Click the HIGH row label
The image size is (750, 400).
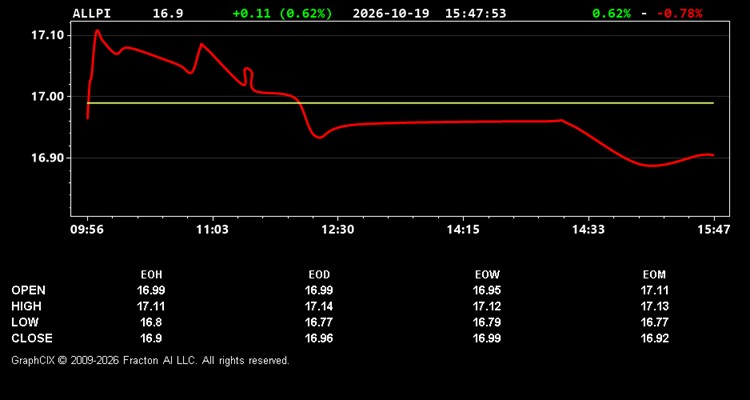pyautogui.click(x=26, y=306)
